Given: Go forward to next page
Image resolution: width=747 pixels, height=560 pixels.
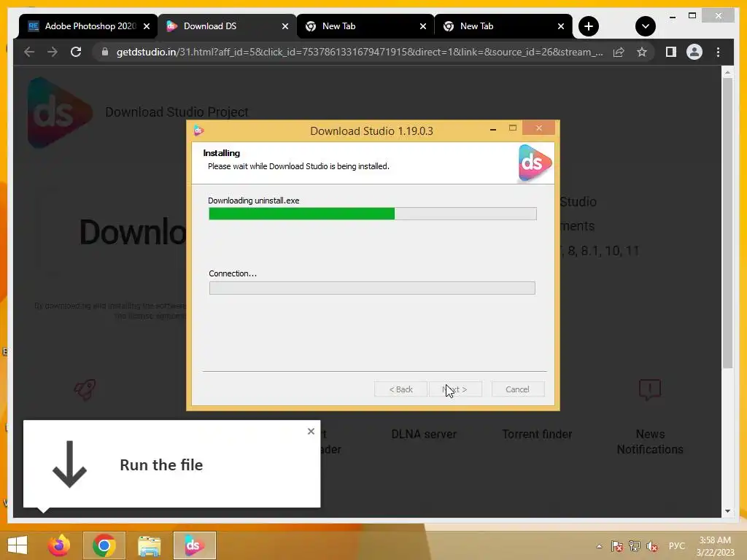Looking at the screenshot, I should pos(53,52).
